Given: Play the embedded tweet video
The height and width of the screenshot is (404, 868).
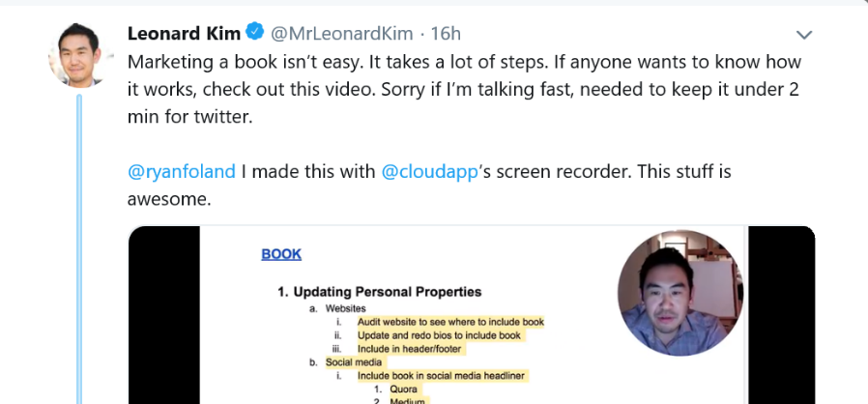Looking at the screenshot, I should (471, 315).
